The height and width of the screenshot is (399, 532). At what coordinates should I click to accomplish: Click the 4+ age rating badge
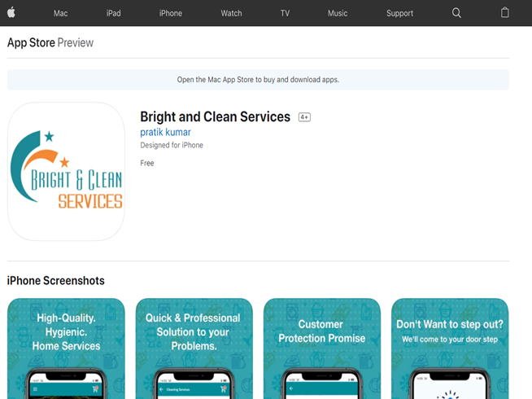pos(304,117)
